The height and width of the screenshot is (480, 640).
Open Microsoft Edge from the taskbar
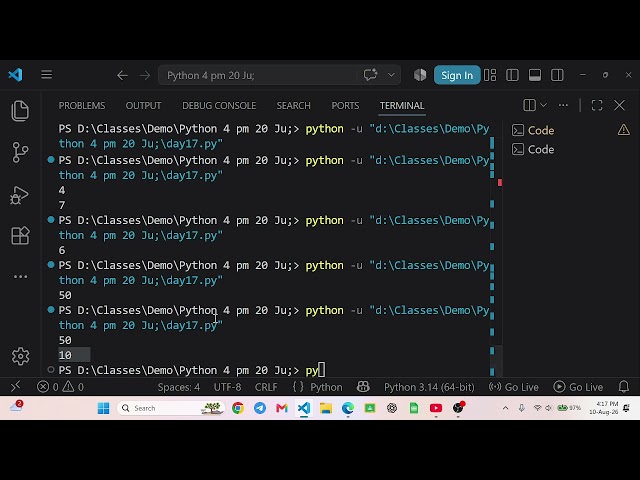click(x=348, y=408)
